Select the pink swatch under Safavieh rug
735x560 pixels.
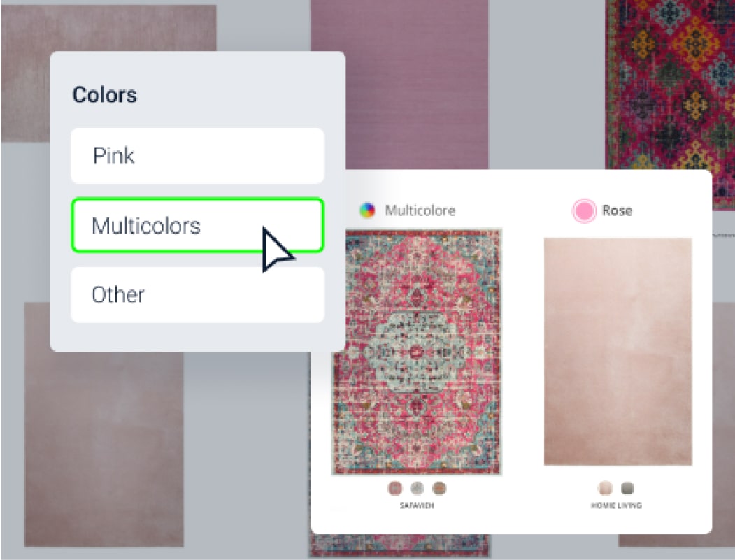click(x=395, y=488)
